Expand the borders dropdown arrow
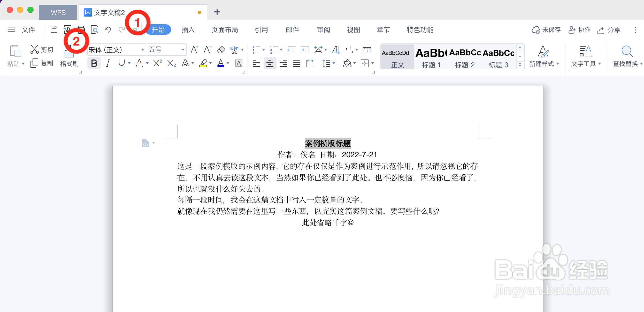Image resolution: width=644 pixels, height=312 pixels. 373,63
